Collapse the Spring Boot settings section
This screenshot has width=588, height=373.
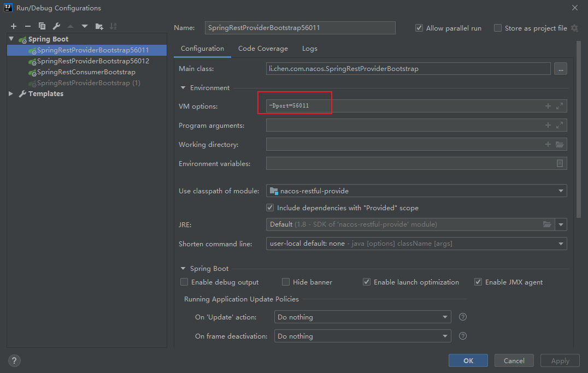click(183, 268)
